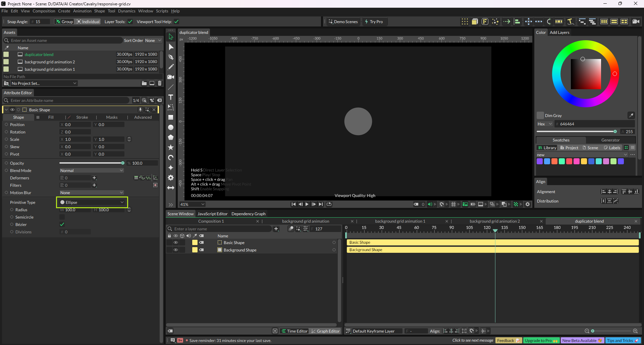Switch to the JavaScript Editor tab
The width and height of the screenshot is (644, 345).
[212, 214]
